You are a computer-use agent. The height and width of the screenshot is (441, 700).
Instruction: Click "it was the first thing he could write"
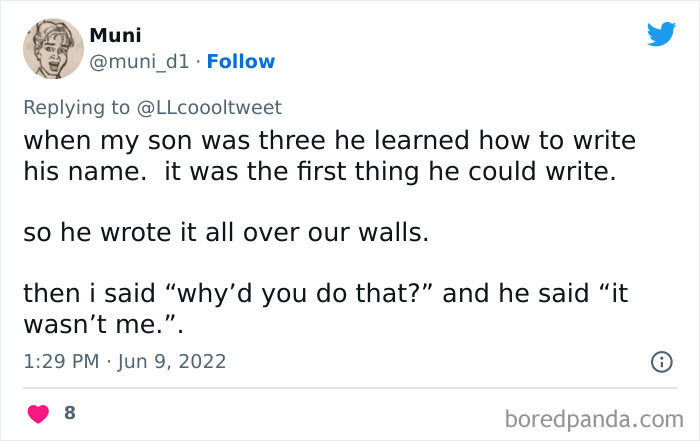click(387, 171)
